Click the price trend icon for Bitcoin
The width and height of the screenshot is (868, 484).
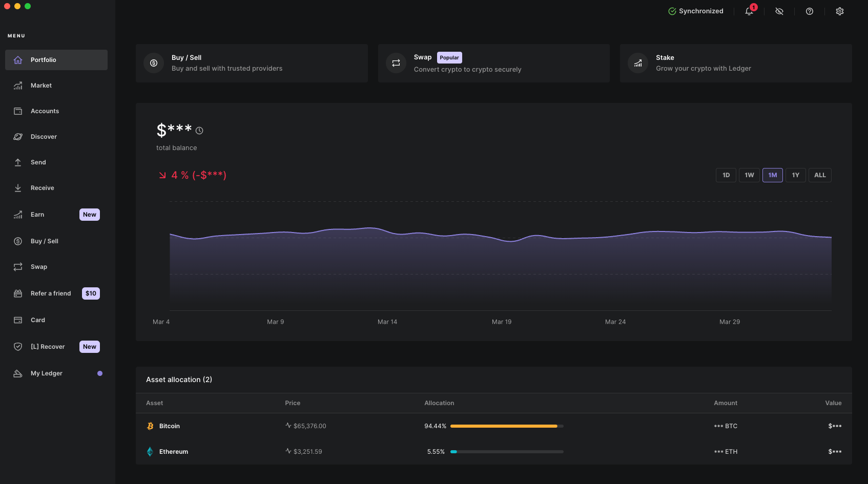point(288,426)
